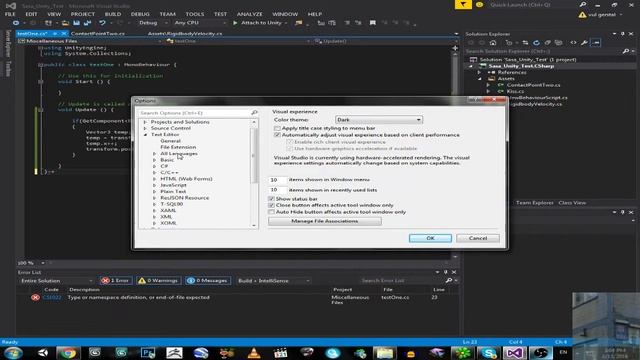Click the Open File folder toolbar icon
This screenshot has width=640, height=360.
tap(65, 23)
